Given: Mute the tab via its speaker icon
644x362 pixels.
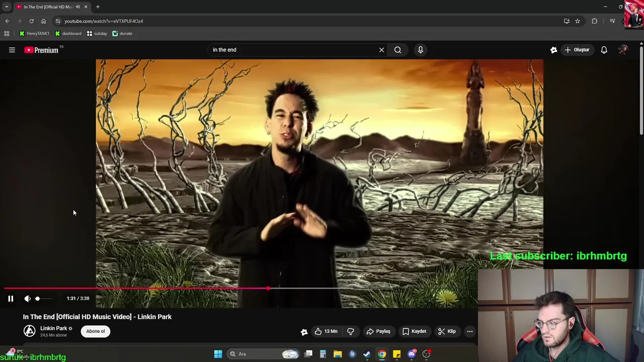Looking at the screenshot, I should click(x=77, y=7).
